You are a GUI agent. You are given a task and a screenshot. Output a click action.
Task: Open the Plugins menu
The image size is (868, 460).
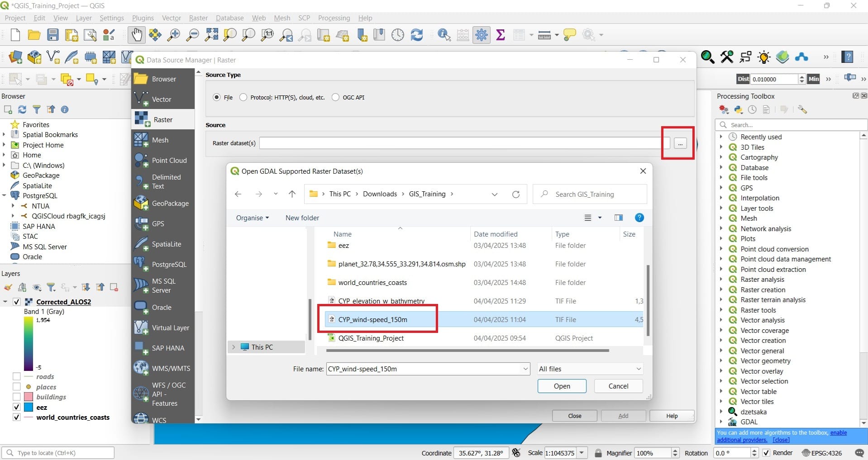tap(143, 18)
